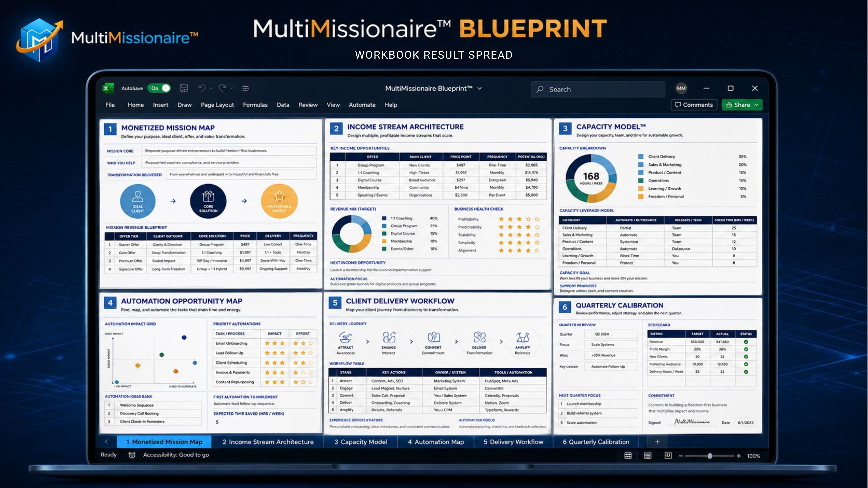The width and height of the screenshot is (868, 488).
Task: Switch to 6 Quarterly Calibration sheet tab
Action: coord(596,442)
